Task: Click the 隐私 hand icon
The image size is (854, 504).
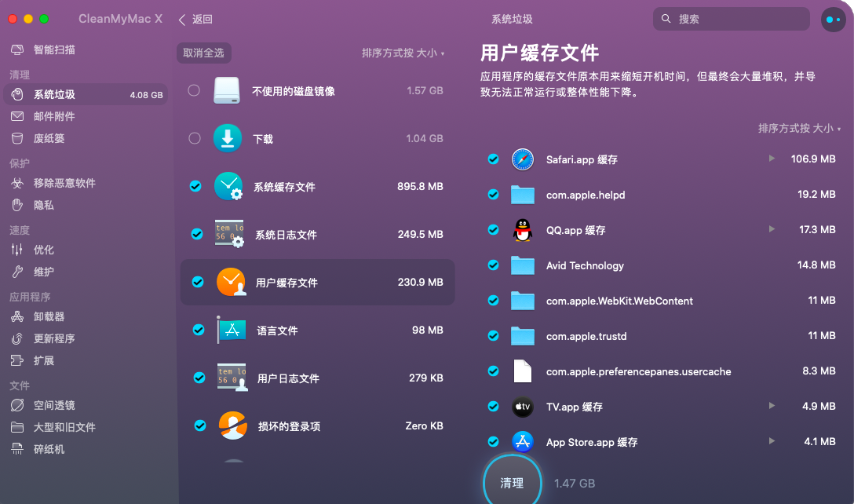Action: (17, 205)
